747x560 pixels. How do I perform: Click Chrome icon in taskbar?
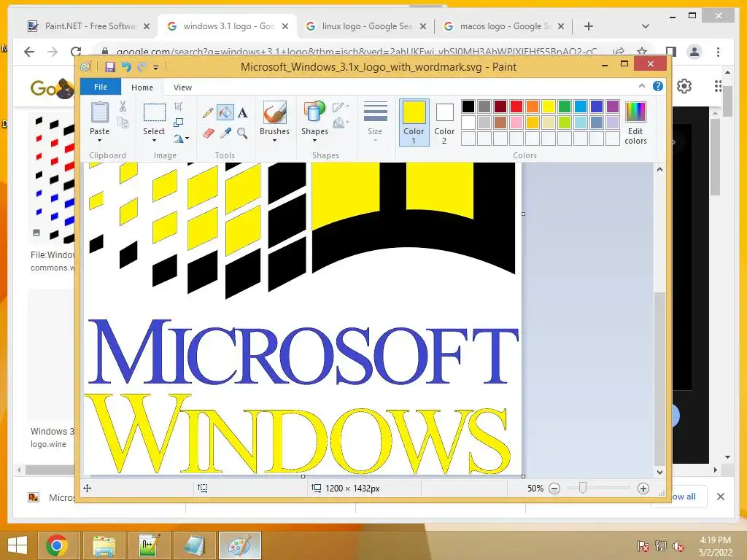coord(57,545)
